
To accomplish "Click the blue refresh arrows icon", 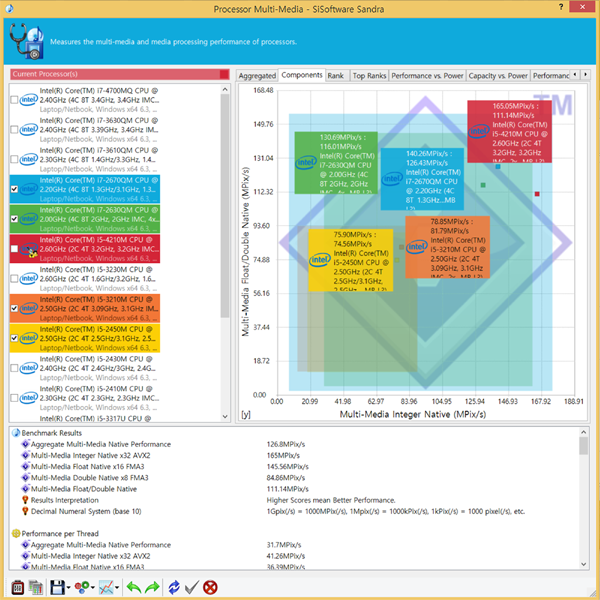I will [174, 587].
